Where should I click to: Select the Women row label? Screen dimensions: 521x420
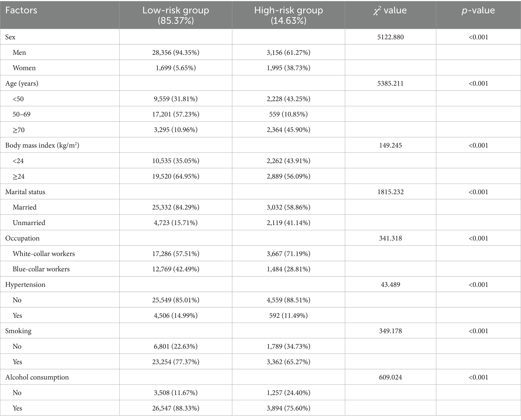[x=24, y=68]
